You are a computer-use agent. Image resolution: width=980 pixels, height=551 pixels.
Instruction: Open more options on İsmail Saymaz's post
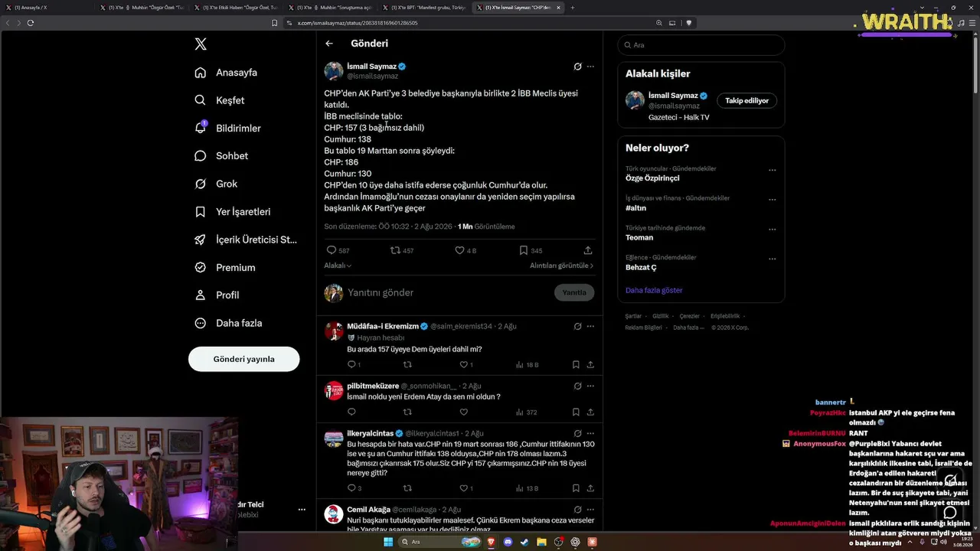tap(590, 67)
